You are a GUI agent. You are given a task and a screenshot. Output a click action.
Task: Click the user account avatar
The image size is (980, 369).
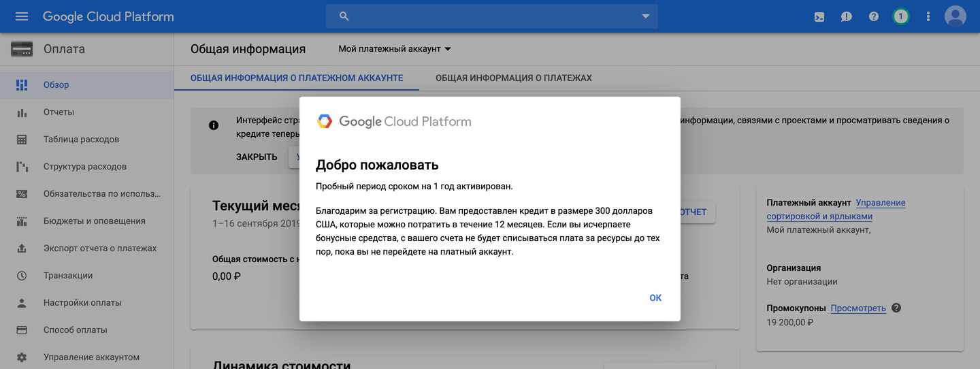[x=955, y=16]
